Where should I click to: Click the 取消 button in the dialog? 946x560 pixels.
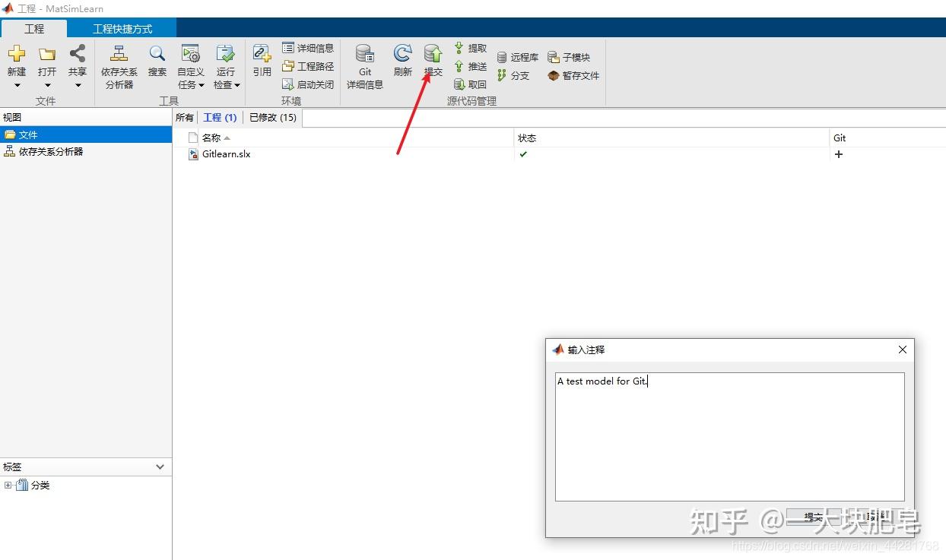875,516
